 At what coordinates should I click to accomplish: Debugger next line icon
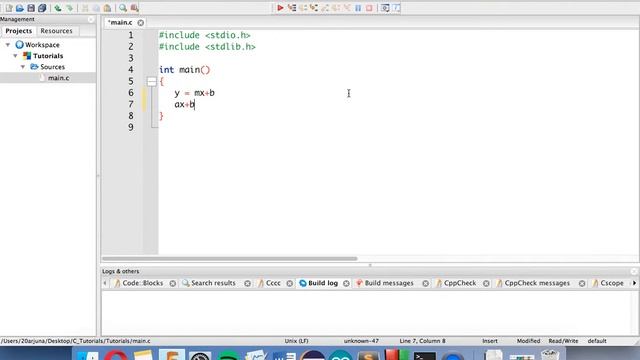point(303,8)
